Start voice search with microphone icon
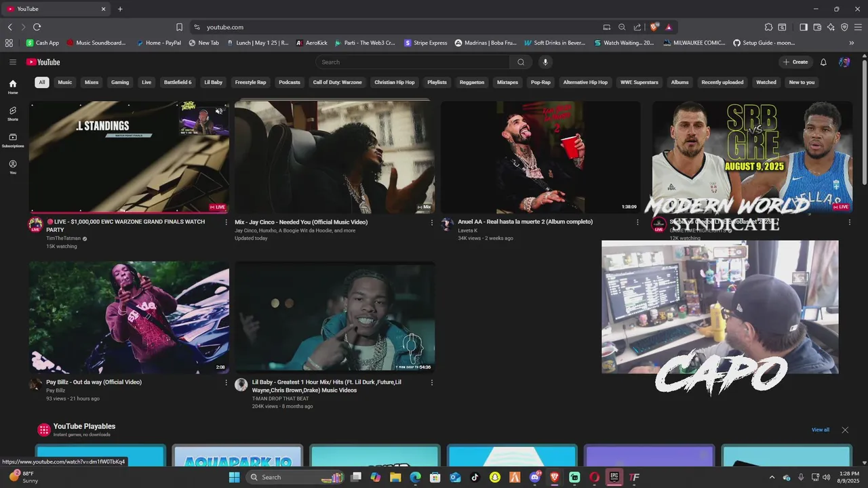Viewport: 868px width, 488px height. [x=545, y=62]
